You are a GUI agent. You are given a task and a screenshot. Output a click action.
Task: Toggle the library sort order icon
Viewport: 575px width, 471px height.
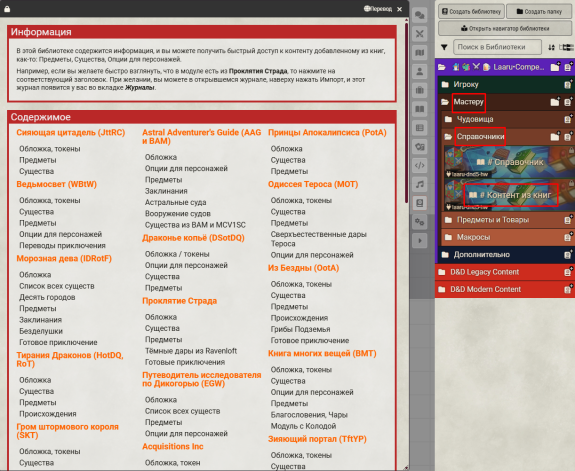(x=551, y=47)
